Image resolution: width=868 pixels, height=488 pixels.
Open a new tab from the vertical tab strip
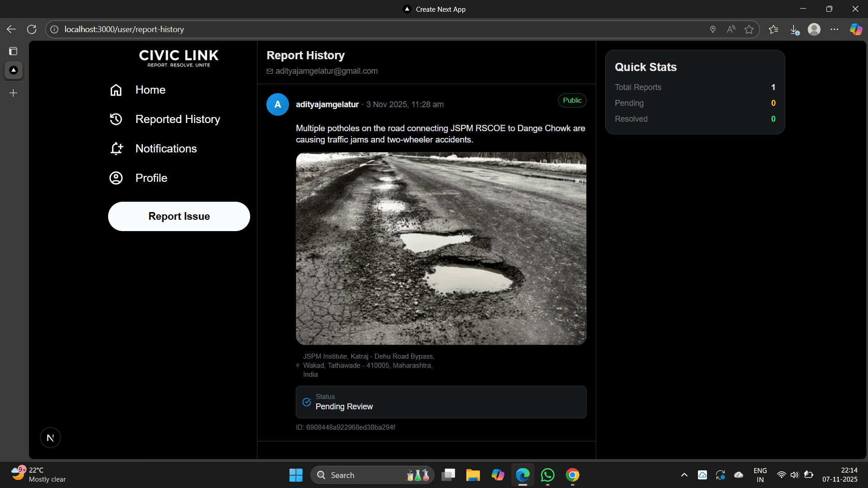point(13,93)
